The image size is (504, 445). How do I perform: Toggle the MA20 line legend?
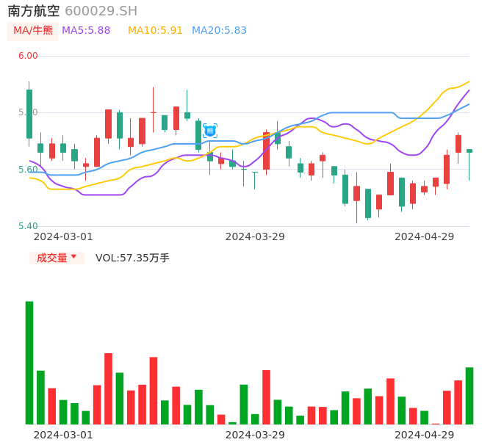tap(219, 31)
